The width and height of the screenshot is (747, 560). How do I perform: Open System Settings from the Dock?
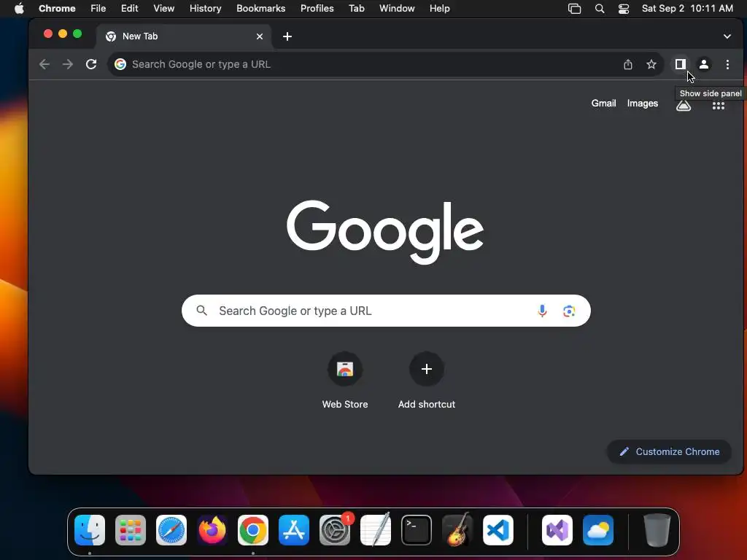(335, 530)
